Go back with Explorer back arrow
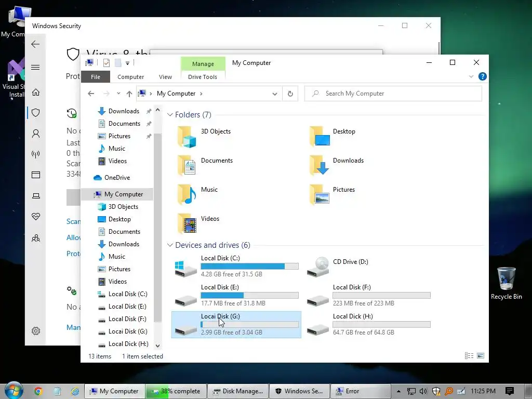Viewport: 532px width, 399px height. click(x=91, y=94)
